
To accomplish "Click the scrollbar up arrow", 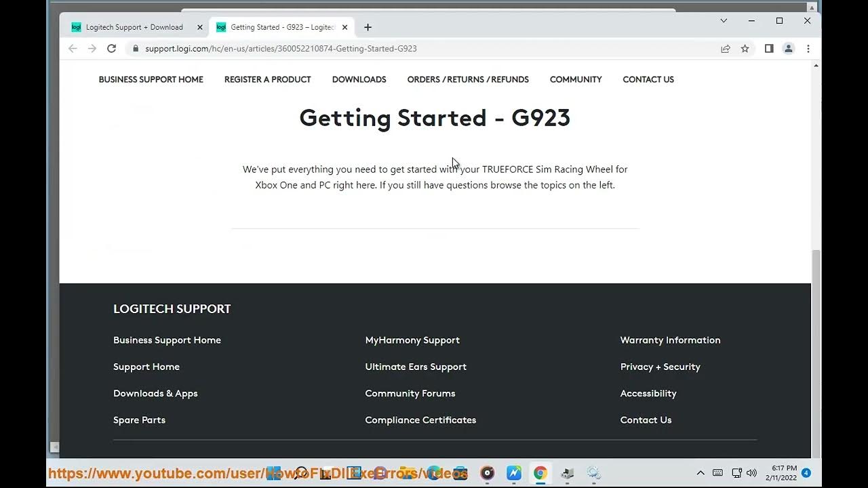I will [816, 66].
